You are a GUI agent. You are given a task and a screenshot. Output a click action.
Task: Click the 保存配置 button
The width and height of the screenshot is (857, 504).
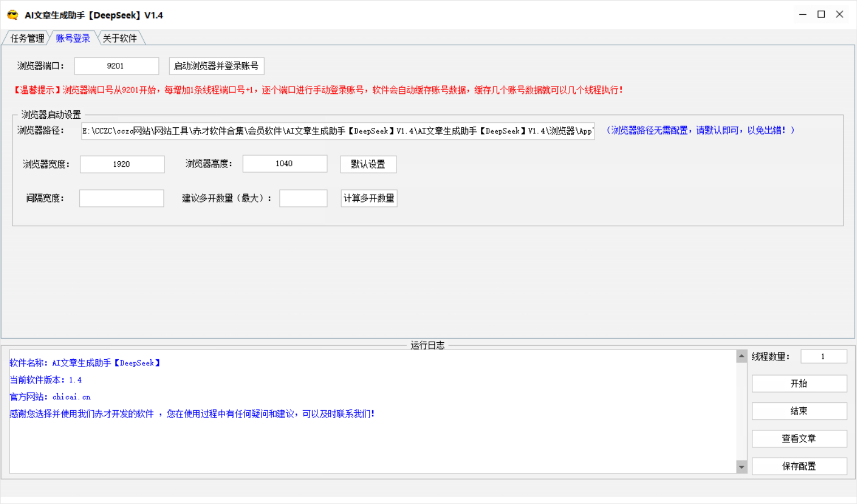[799, 466]
